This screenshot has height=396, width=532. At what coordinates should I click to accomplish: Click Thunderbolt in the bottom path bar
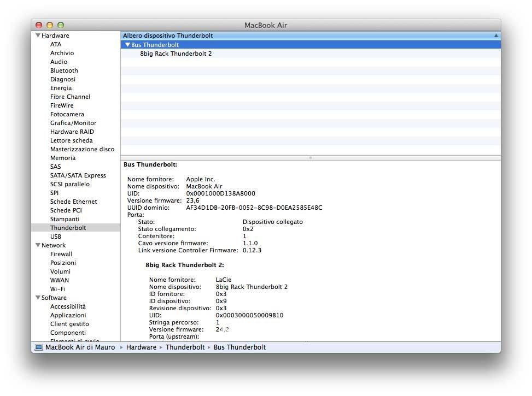tap(185, 347)
